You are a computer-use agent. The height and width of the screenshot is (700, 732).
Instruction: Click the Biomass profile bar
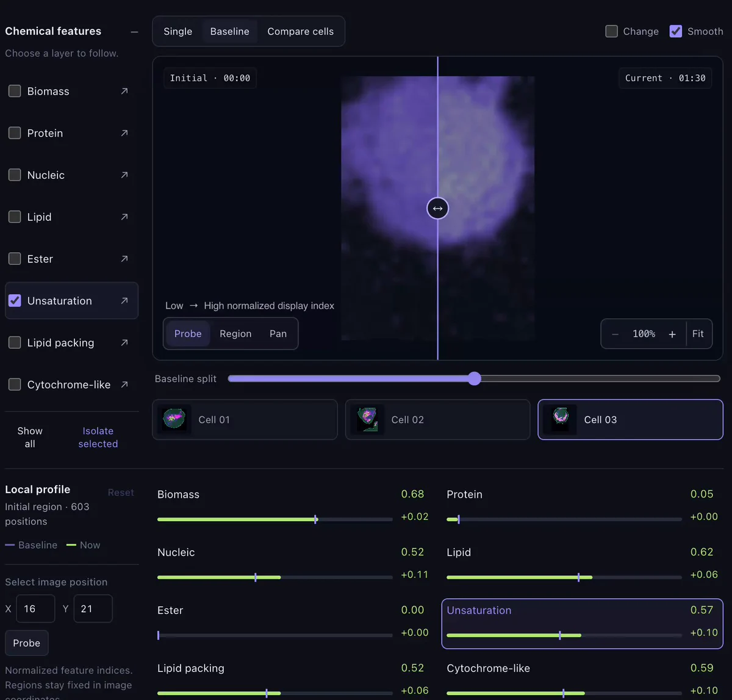coord(275,519)
